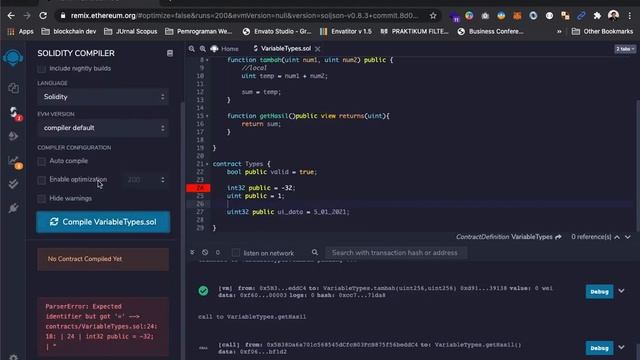This screenshot has height=360, width=640.
Task: Enable Auto compile checkbox
Action: coord(41,161)
